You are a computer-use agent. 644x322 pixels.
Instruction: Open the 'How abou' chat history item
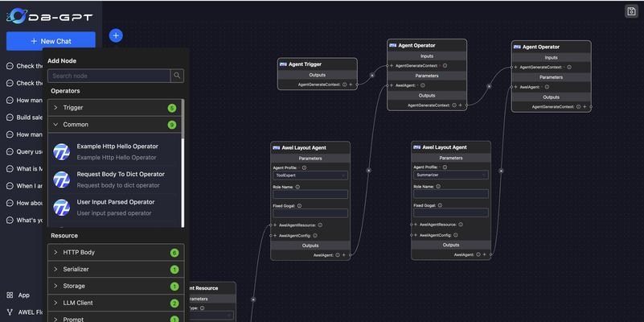25,203
